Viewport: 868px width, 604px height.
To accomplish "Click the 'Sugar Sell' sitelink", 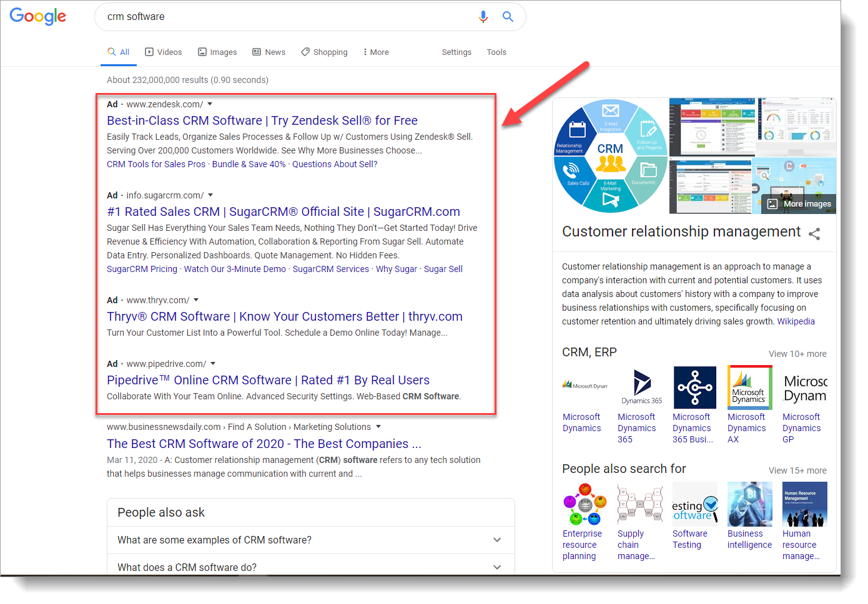I will [x=443, y=269].
